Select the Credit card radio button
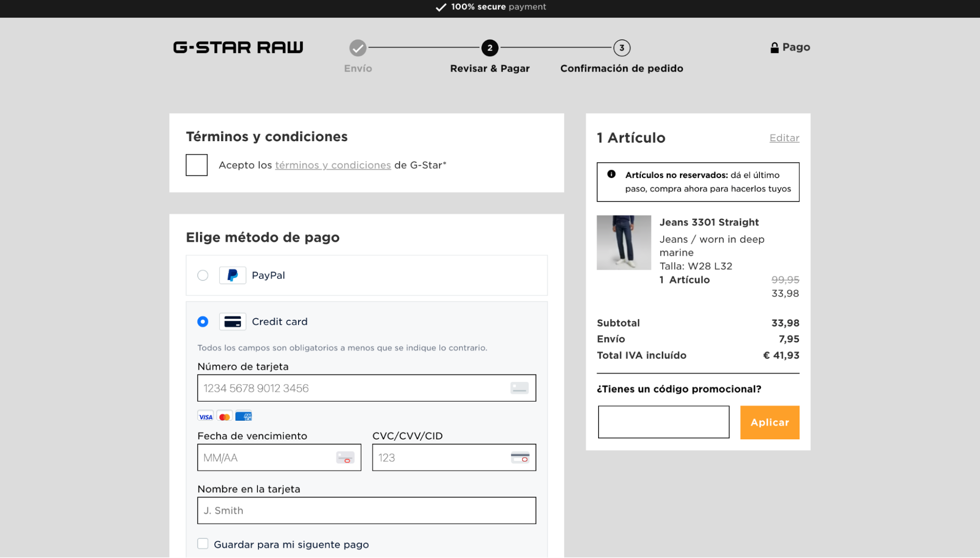980x558 pixels. point(203,322)
